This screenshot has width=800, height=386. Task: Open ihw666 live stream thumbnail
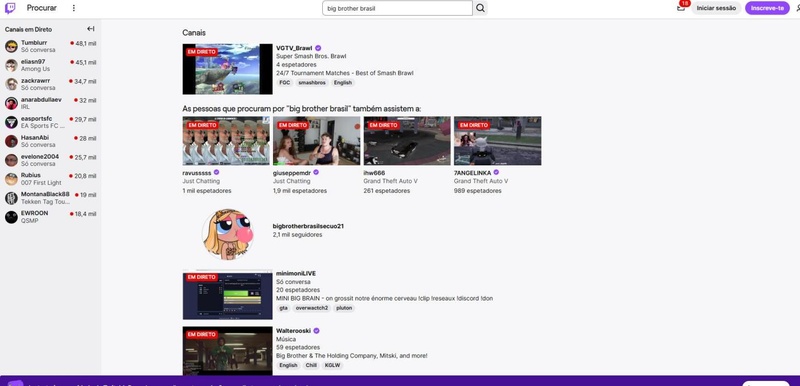(407, 141)
